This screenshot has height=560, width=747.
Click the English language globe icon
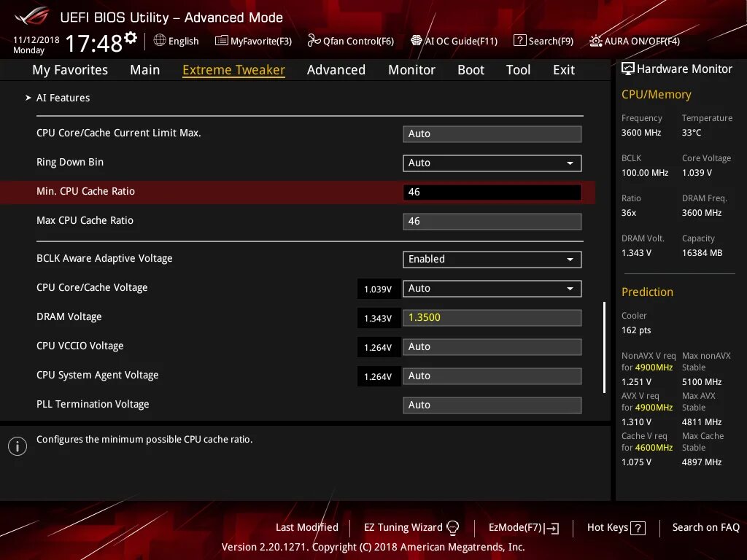coord(160,41)
